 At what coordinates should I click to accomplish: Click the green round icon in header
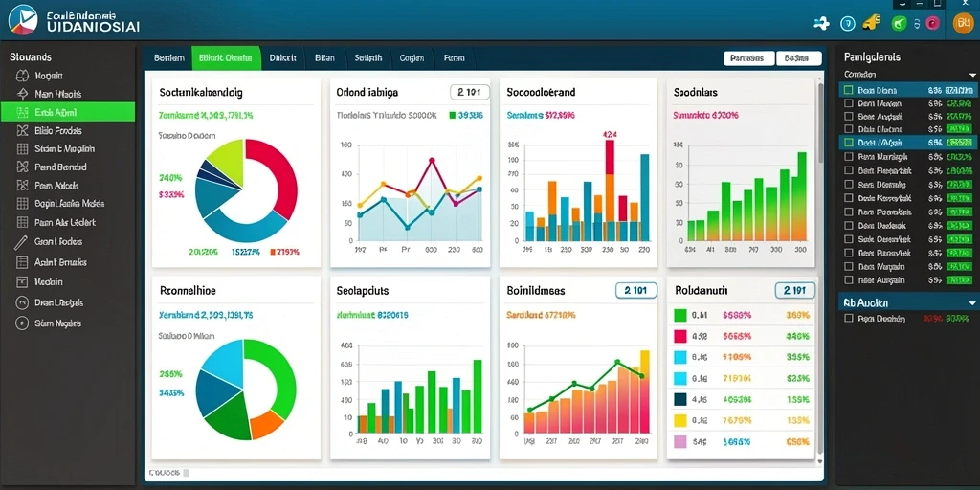[899, 24]
